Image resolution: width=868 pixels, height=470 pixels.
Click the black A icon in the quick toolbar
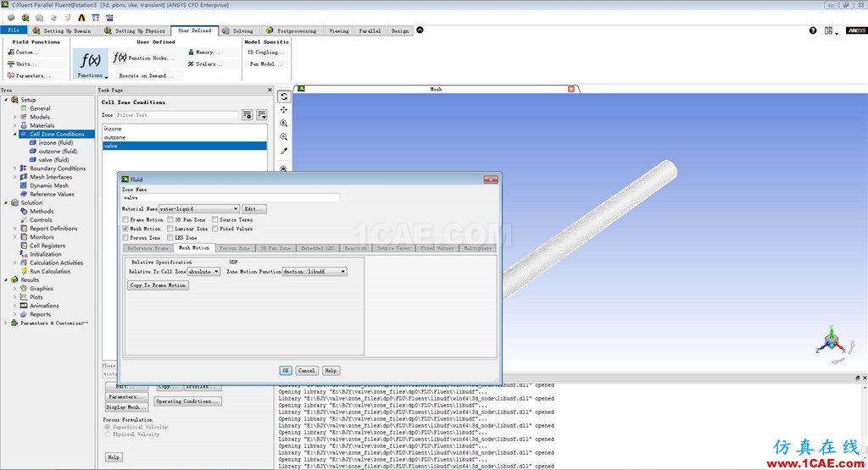click(x=81, y=18)
